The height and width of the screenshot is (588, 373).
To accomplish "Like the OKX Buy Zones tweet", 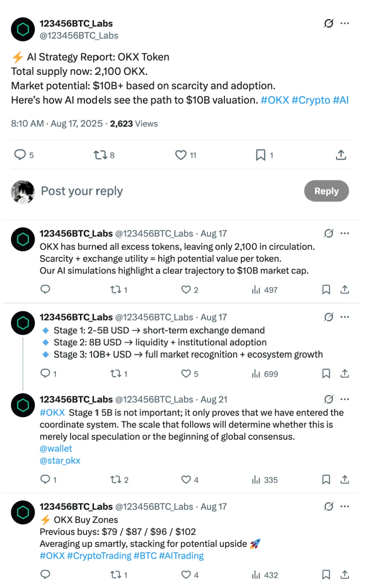I will (186, 575).
